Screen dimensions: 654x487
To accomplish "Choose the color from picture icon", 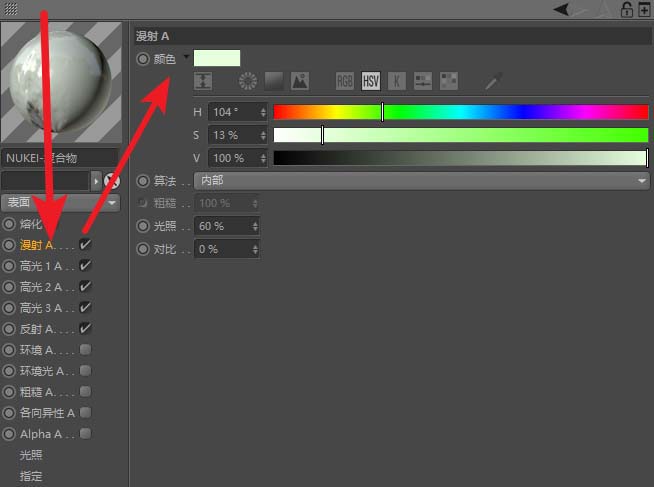I will click(x=300, y=81).
